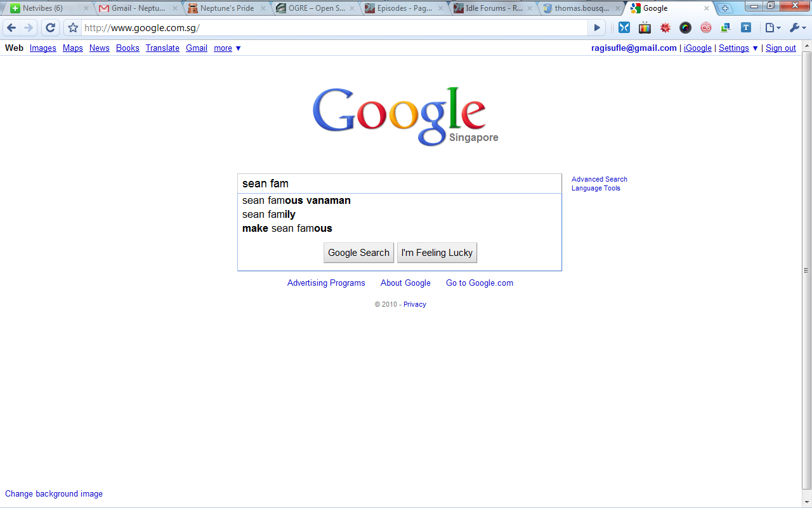Click the browser Back arrow
This screenshot has width=812, height=508.
(x=11, y=28)
